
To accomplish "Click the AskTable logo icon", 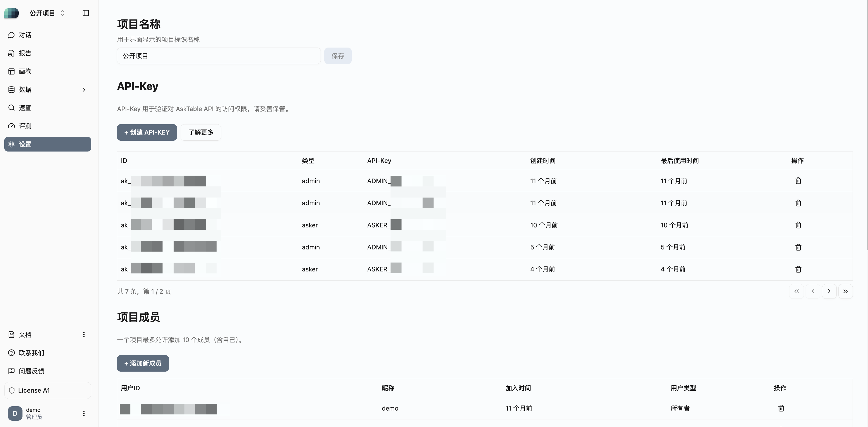I will pos(11,13).
